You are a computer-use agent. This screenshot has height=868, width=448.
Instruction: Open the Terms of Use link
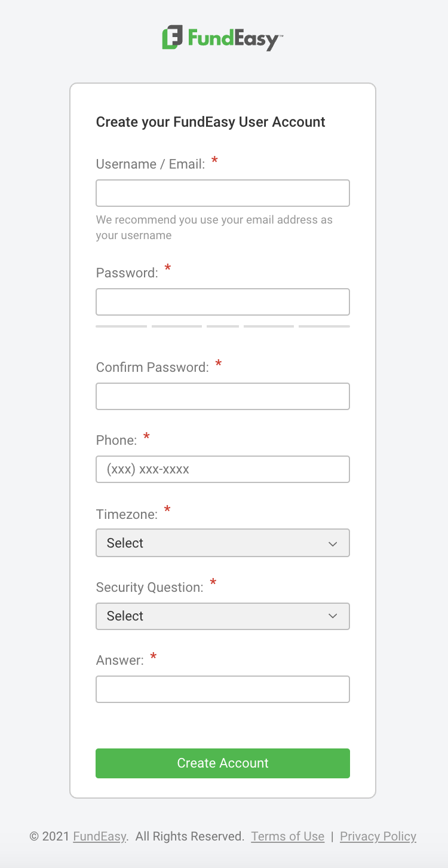pos(287,836)
